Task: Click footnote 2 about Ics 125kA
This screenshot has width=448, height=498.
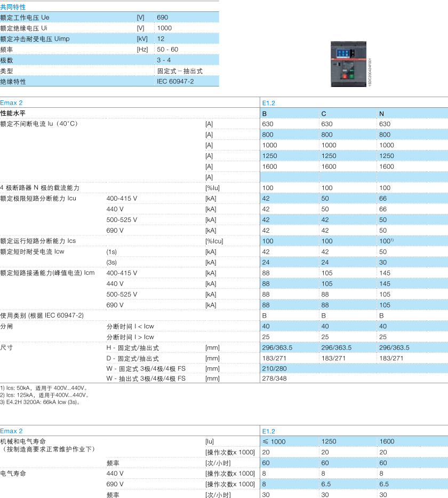Action: pos(45,395)
